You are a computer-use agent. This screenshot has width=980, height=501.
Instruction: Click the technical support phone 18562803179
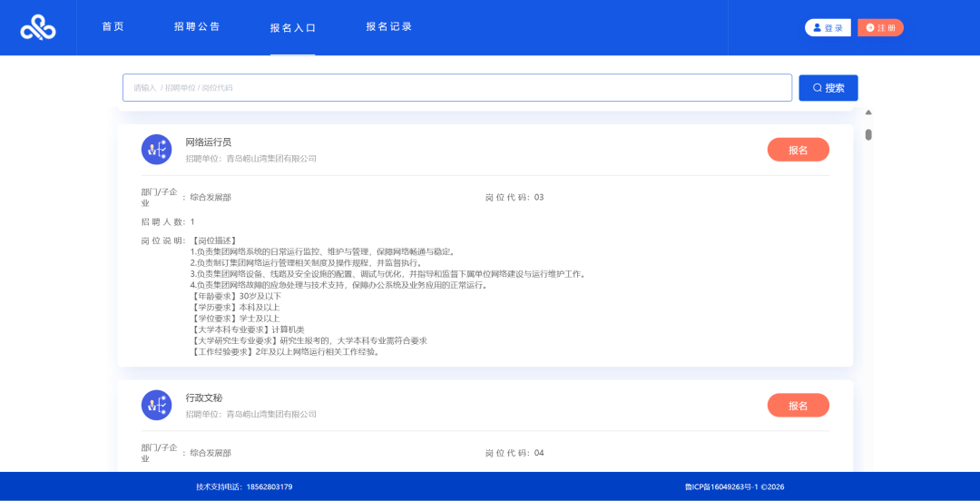pos(269,487)
